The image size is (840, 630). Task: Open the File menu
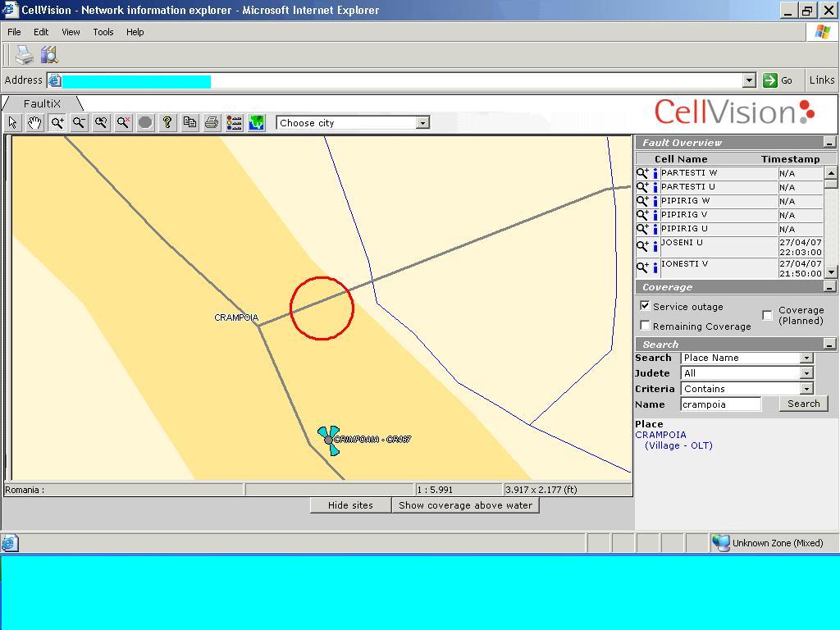click(x=15, y=32)
